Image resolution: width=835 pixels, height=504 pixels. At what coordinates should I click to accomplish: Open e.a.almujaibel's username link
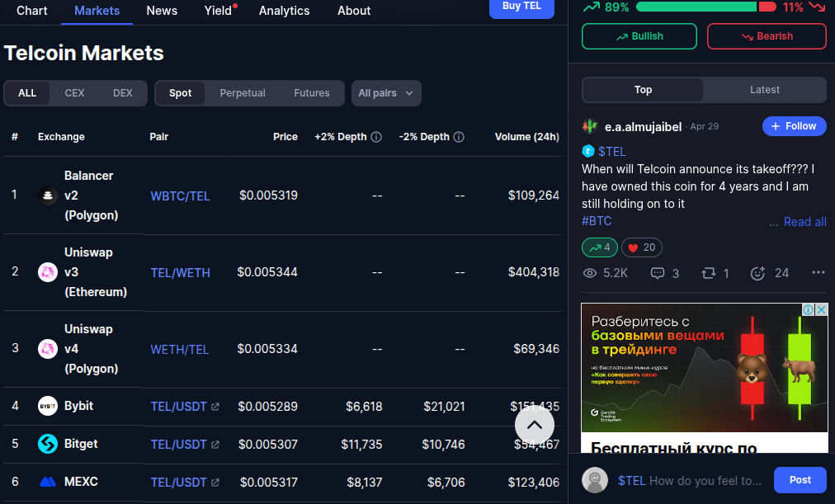coord(644,127)
